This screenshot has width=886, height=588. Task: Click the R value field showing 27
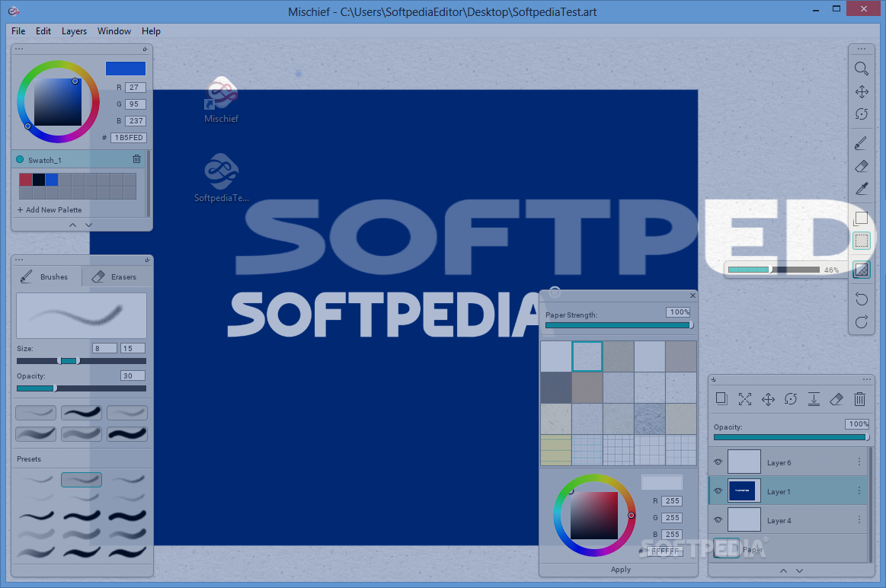(x=136, y=88)
